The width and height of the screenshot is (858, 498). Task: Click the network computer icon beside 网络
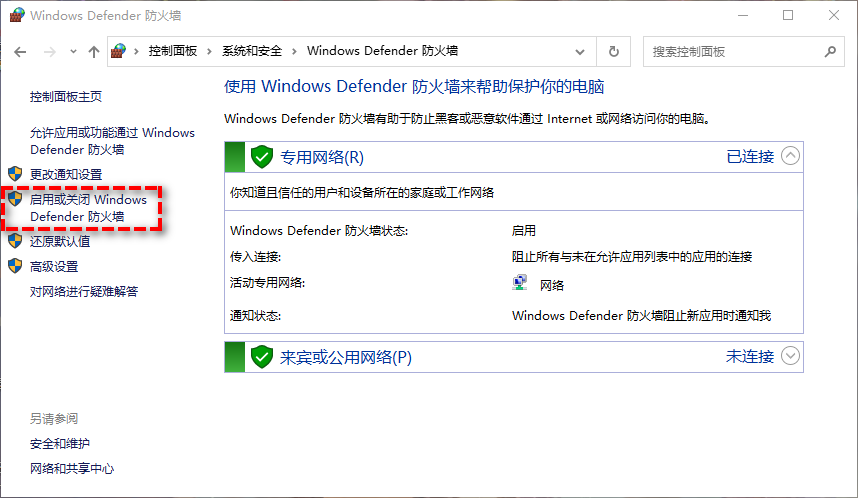[519, 283]
